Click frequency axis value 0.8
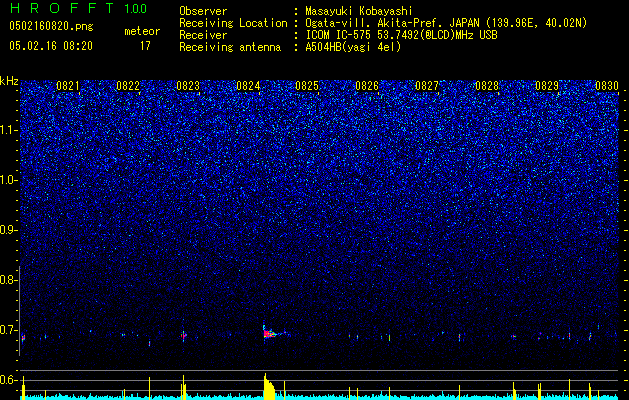This screenshot has width=629, height=400. pyautogui.click(x=9, y=280)
